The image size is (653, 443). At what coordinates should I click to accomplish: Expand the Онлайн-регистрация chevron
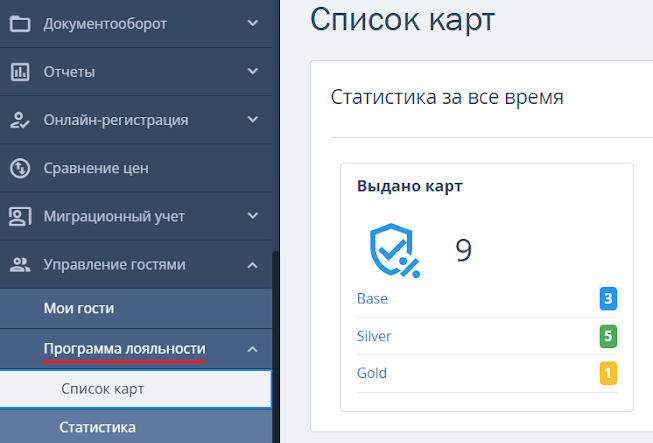(x=252, y=120)
